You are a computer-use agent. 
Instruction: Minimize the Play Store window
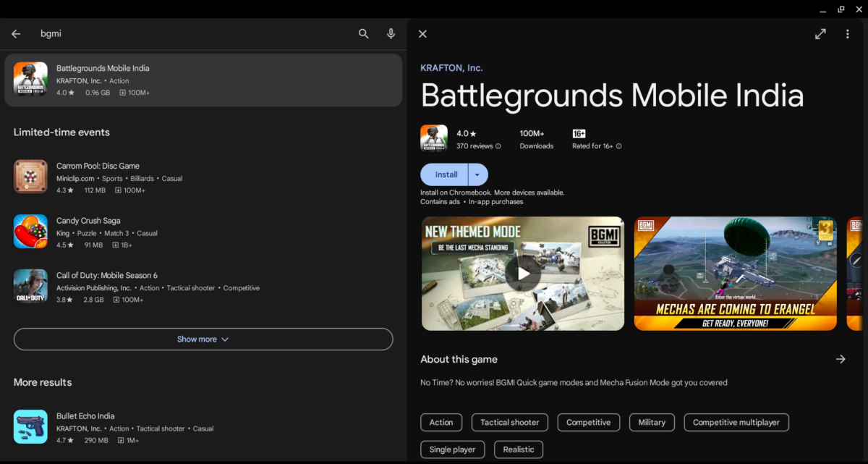tap(824, 9)
